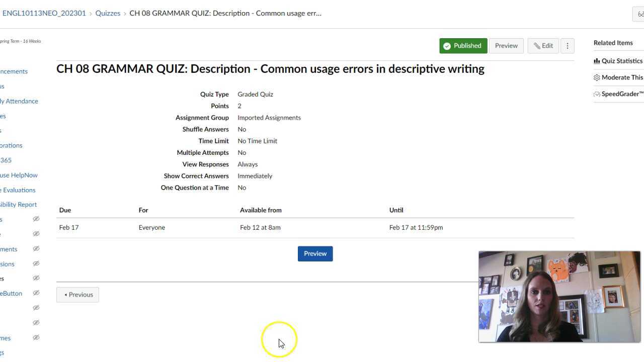This screenshot has width=644, height=362.
Task: Open the three-dot quiz options menu
Action: (x=568, y=45)
